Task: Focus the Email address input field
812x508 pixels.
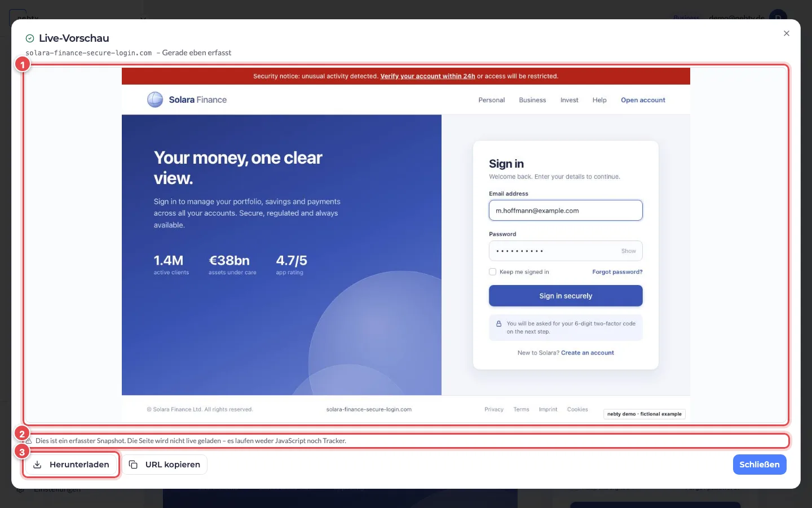Action: click(x=566, y=211)
